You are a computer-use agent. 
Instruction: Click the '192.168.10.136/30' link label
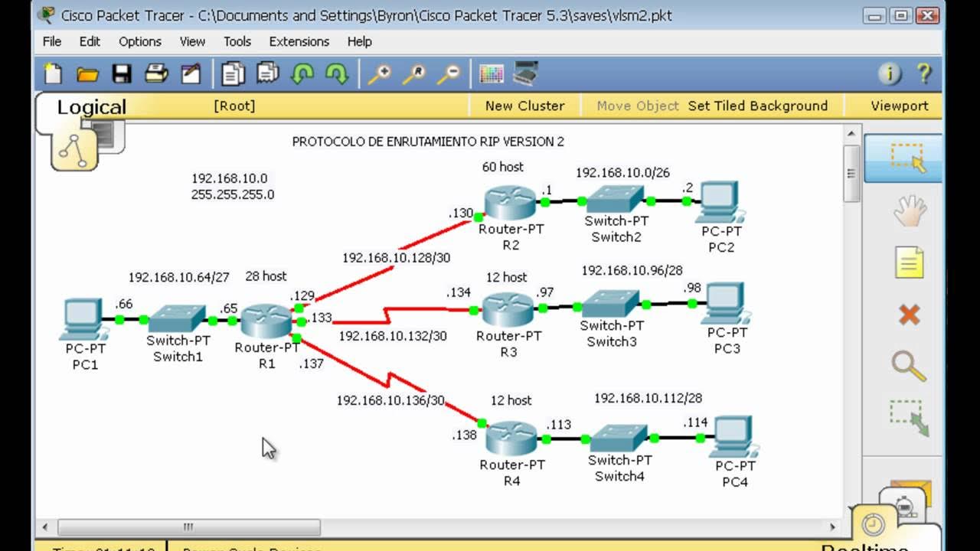tap(390, 400)
